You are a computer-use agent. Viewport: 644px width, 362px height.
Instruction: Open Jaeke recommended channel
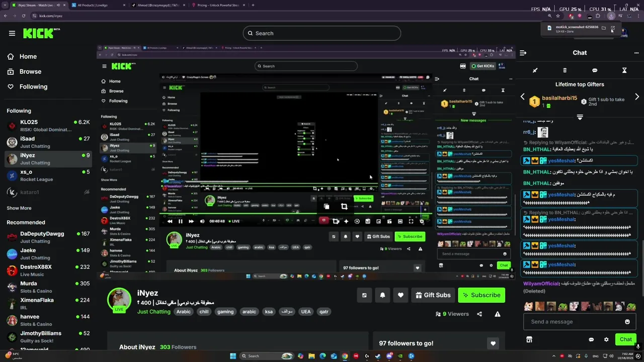coord(48,254)
